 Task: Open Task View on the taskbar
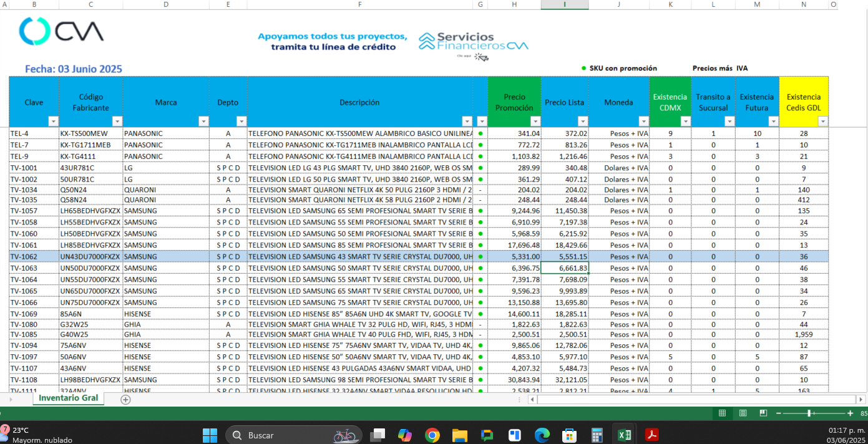(378, 435)
